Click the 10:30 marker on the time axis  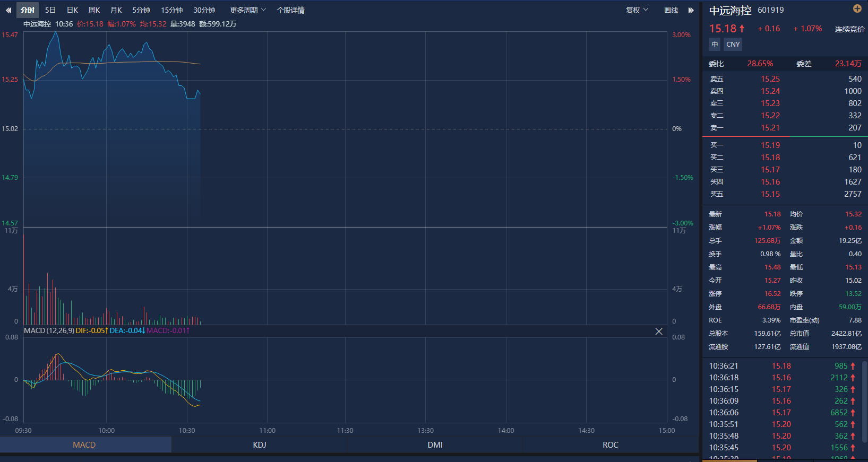[x=187, y=430]
